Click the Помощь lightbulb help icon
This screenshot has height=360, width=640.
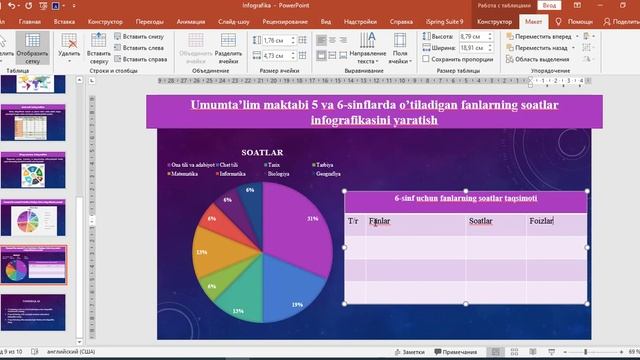pyautogui.click(x=558, y=22)
